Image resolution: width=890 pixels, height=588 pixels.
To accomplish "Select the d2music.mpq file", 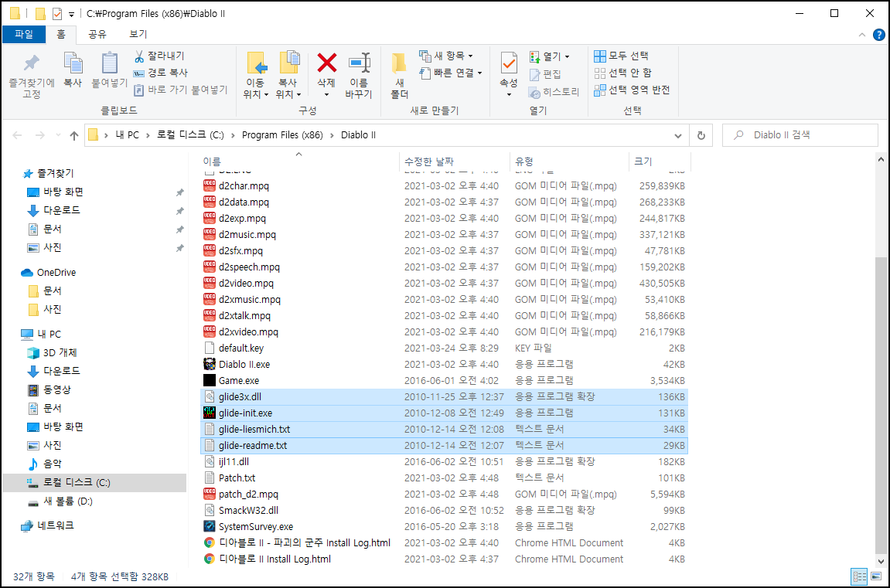I will click(445, 234).
